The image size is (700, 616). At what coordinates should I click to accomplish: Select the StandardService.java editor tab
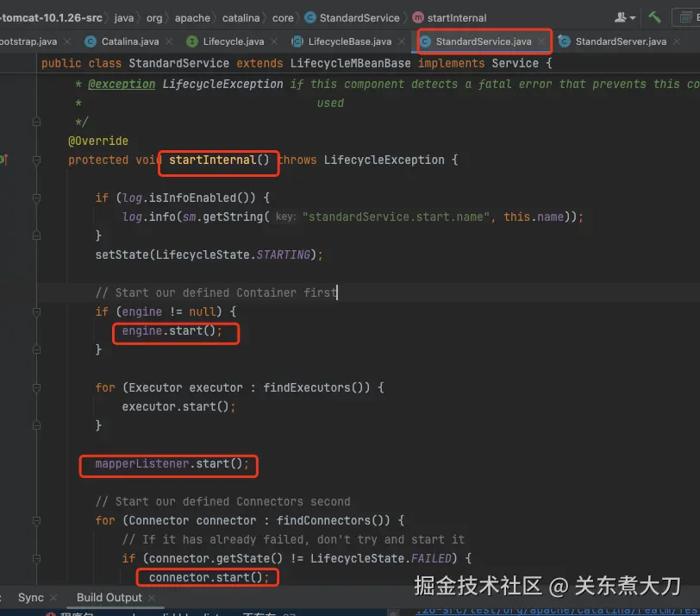point(484,41)
